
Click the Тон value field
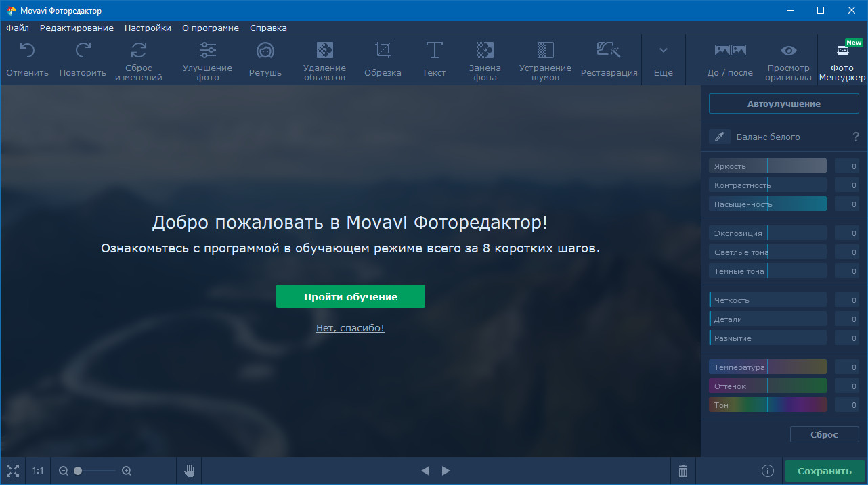click(847, 405)
